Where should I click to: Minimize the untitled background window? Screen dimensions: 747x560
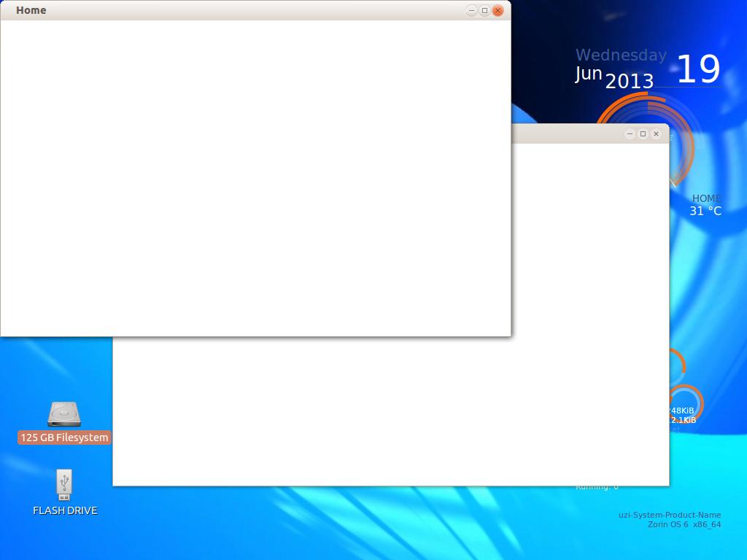pyautogui.click(x=630, y=133)
